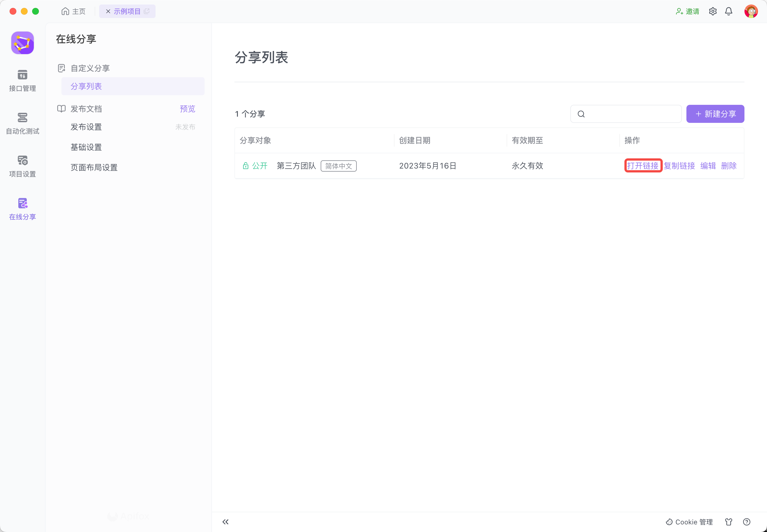Click the 新建分享 button

coord(715,114)
